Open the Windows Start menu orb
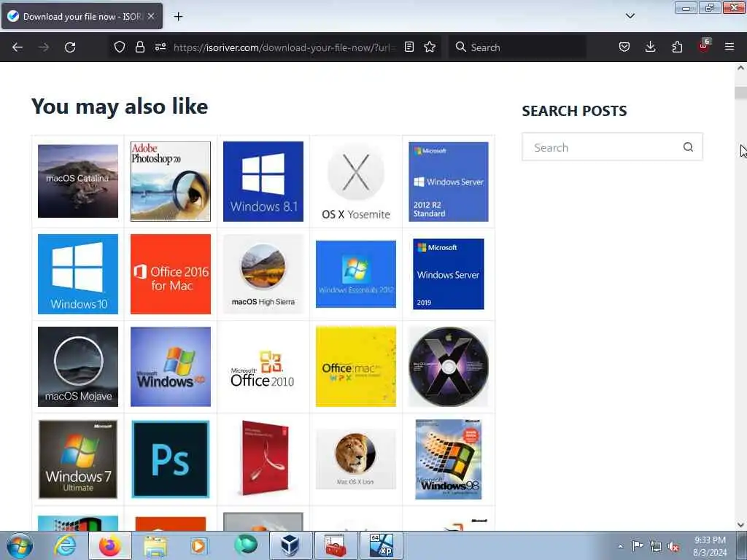The width and height of the screenshot is (747, 560). pos(20,545)
